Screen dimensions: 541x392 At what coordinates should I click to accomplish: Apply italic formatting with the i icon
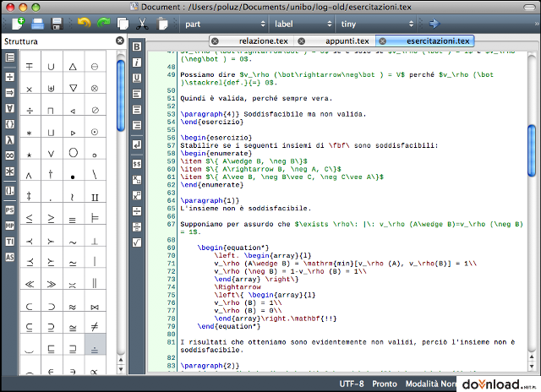[137, 63]
